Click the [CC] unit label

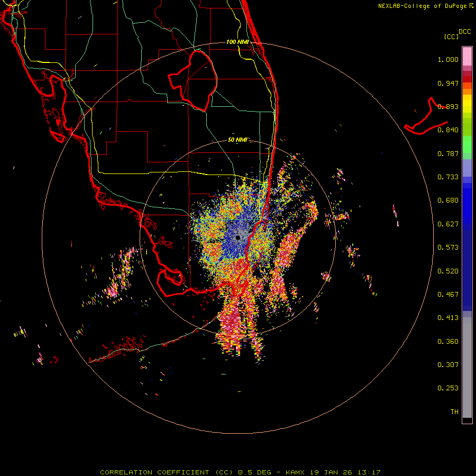coord(452,36)
